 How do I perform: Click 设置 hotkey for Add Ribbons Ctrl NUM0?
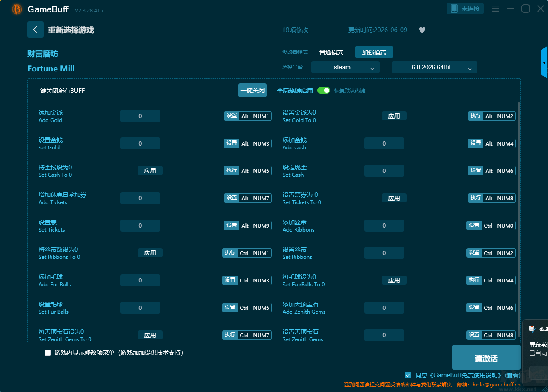click(x=474, y=226)
